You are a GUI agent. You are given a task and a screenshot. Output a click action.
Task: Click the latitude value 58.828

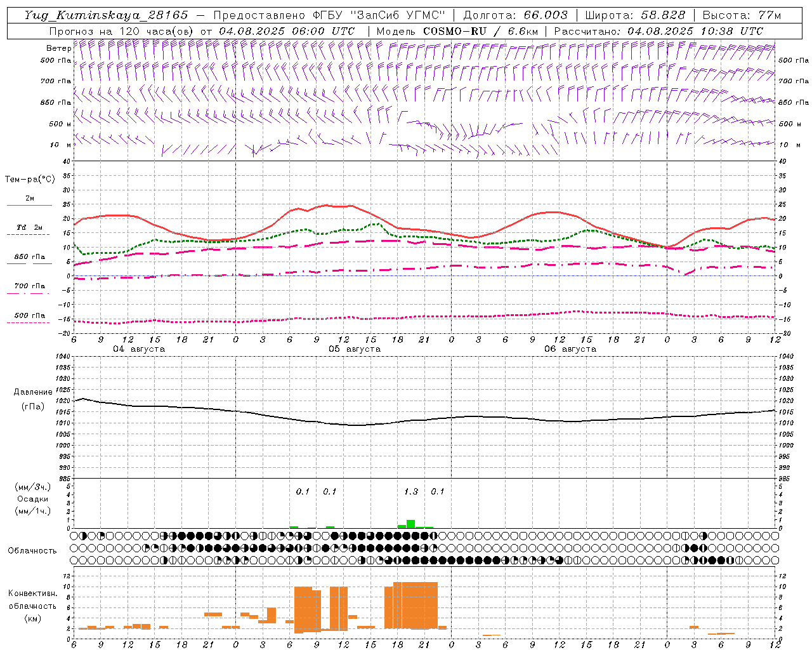point(662,15)
